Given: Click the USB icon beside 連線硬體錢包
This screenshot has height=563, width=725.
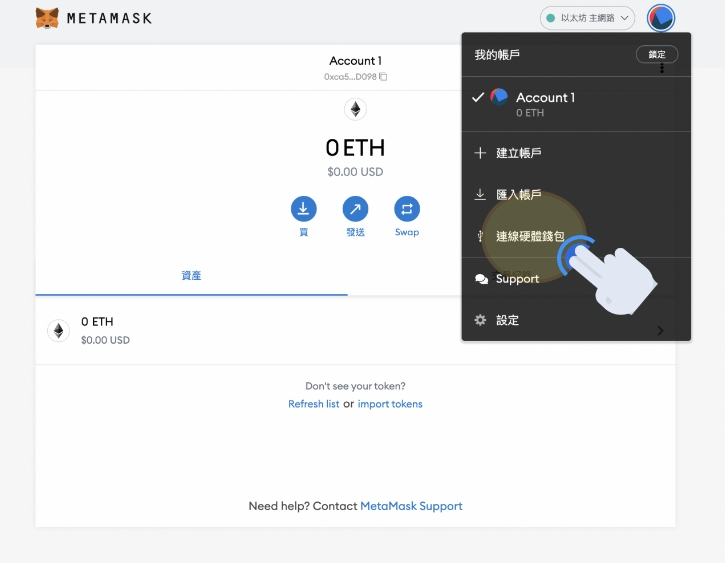Looking at the screenshot, I should click(x=480, y=236).
